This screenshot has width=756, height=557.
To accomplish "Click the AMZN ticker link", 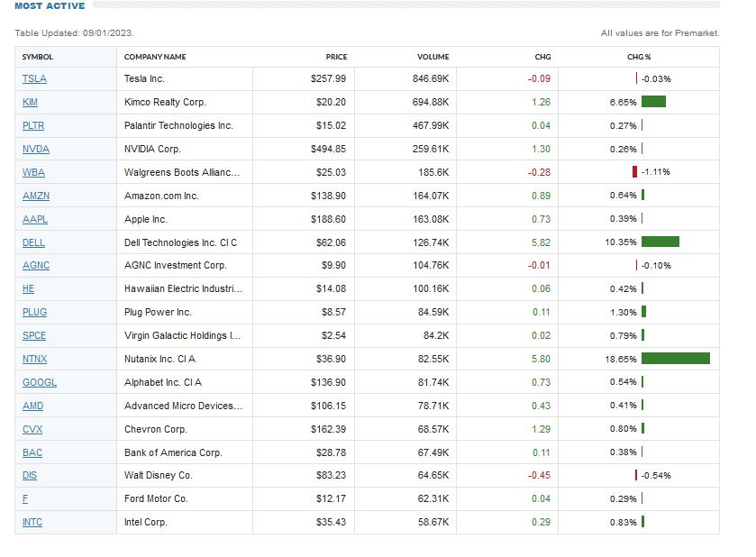I will 36,196.
